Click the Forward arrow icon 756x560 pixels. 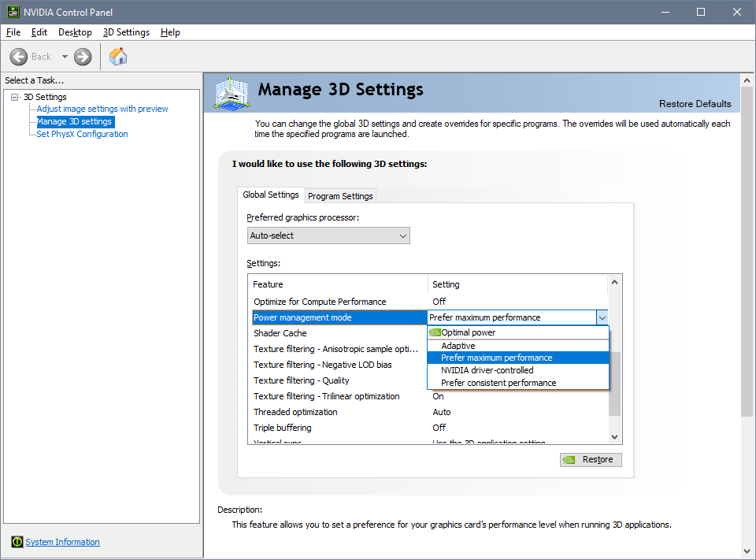pyautogui.click(x=83, y=57)
